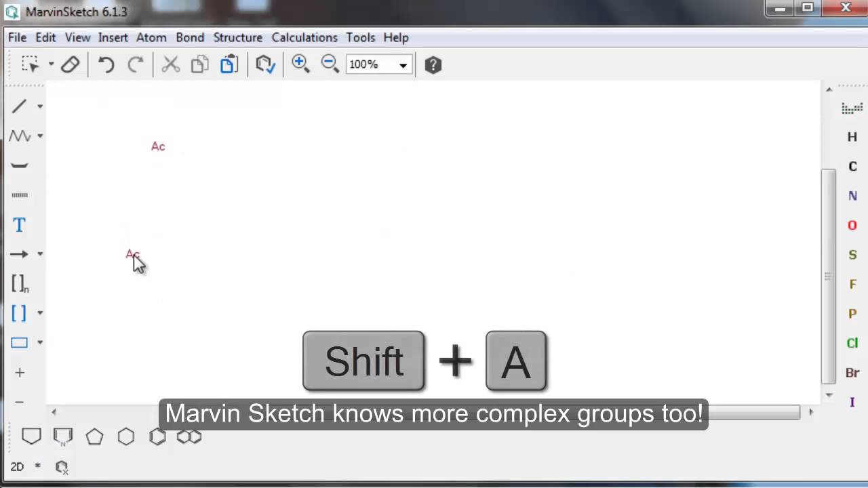Toggle the periodic table panel button
The image size is (868, 488).
pyautogui.click(x=852, y=108)
